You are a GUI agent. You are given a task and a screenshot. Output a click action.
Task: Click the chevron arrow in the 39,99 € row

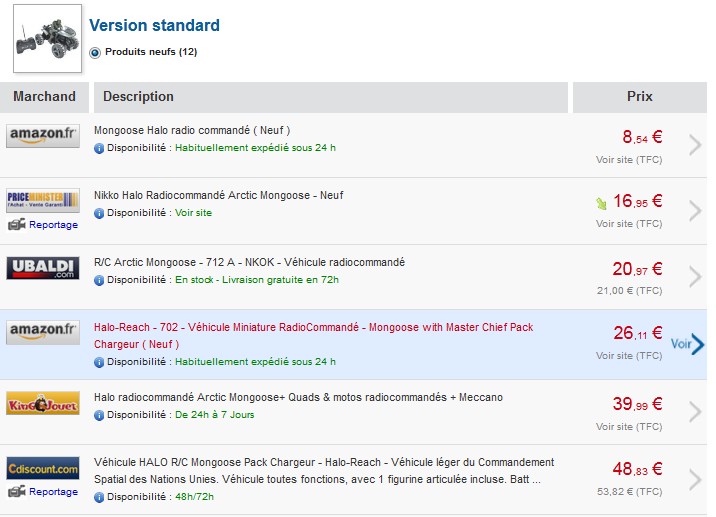point(695,412)
